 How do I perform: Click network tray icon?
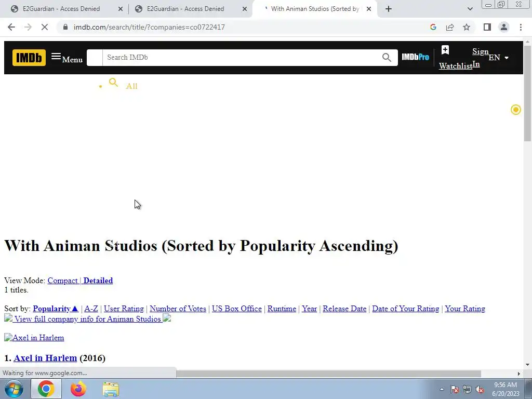[x=467, y=390]
